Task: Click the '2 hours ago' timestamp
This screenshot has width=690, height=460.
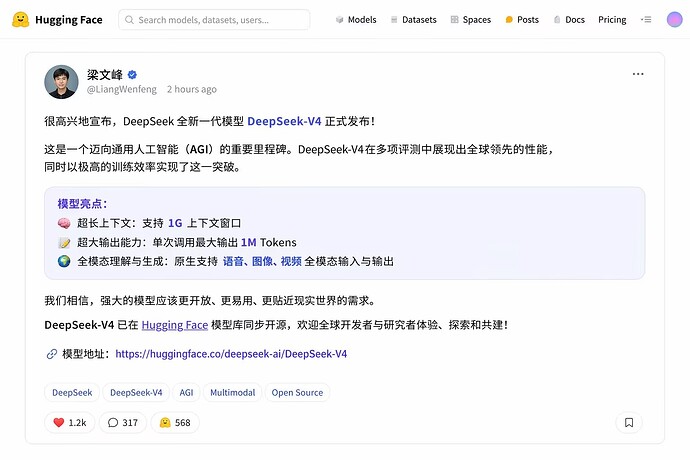Action: coord(191,89)
